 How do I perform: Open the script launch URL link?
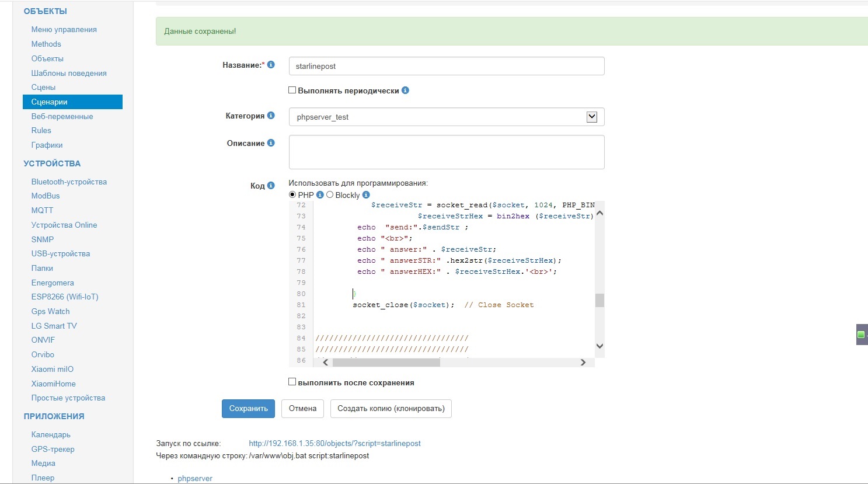pyautogui.click(x=334, y=444)
